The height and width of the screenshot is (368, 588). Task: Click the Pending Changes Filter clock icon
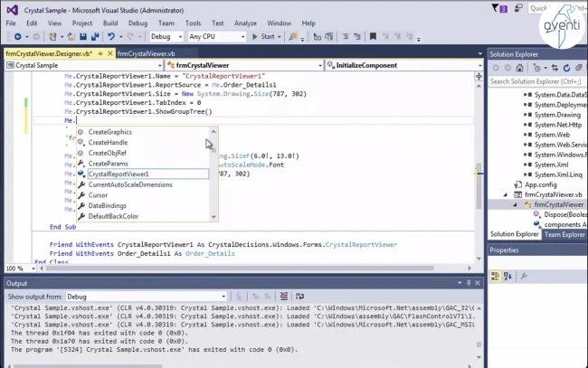[537, 68]
